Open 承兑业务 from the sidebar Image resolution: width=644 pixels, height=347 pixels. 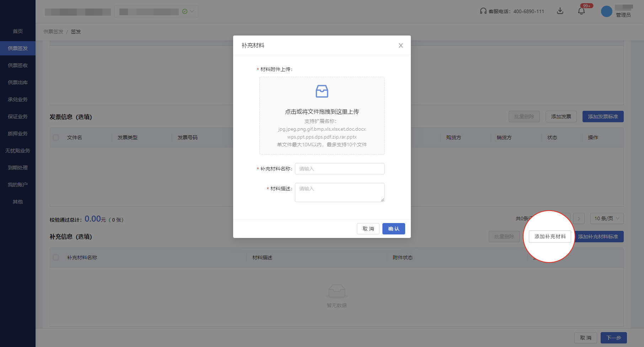[x=17, y=99]
